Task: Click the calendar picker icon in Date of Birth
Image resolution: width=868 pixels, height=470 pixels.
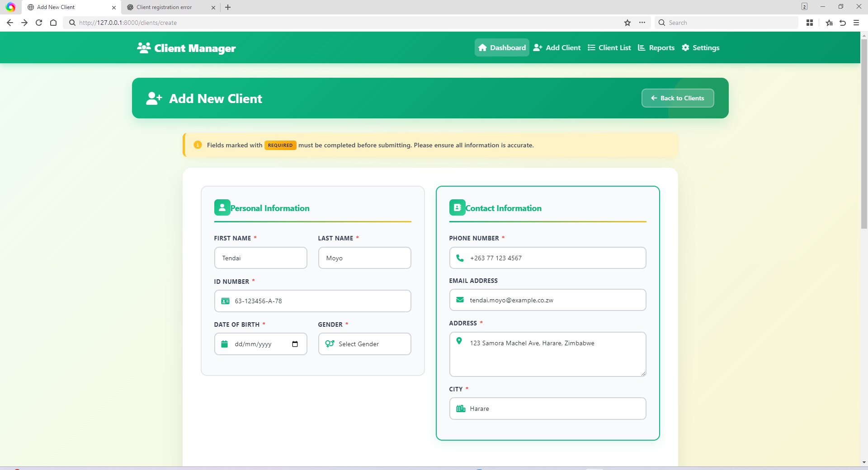Action: click(295, 344)
